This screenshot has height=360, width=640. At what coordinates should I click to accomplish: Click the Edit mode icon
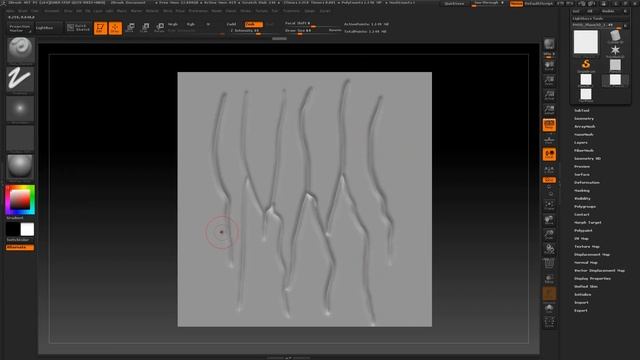[x=100, y=28]
